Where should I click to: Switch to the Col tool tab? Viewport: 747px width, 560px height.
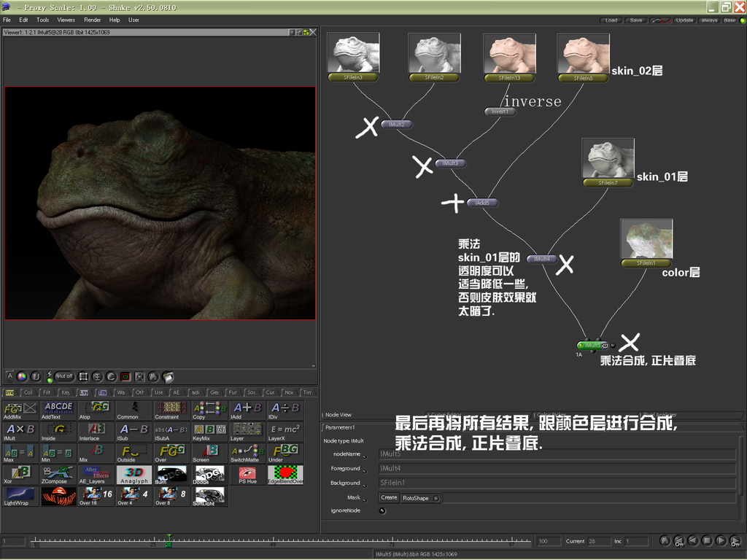[28, 392]
